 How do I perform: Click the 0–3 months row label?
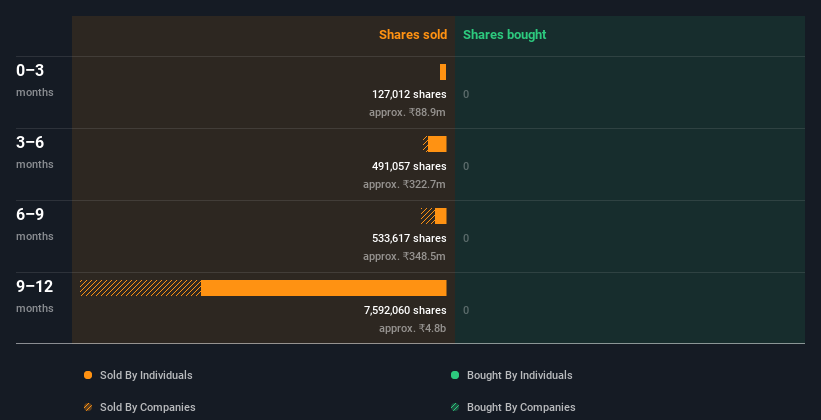(x=35, y=80)
